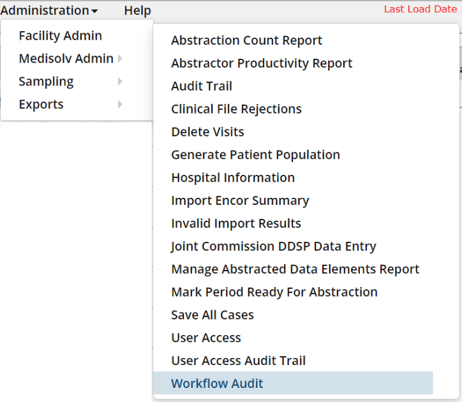
Task: Open the Help menu
Action: point(137,11)
